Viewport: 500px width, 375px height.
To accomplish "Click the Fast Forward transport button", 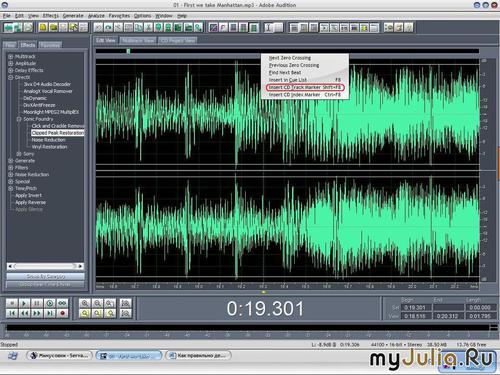I will click(x=37, y=313).
